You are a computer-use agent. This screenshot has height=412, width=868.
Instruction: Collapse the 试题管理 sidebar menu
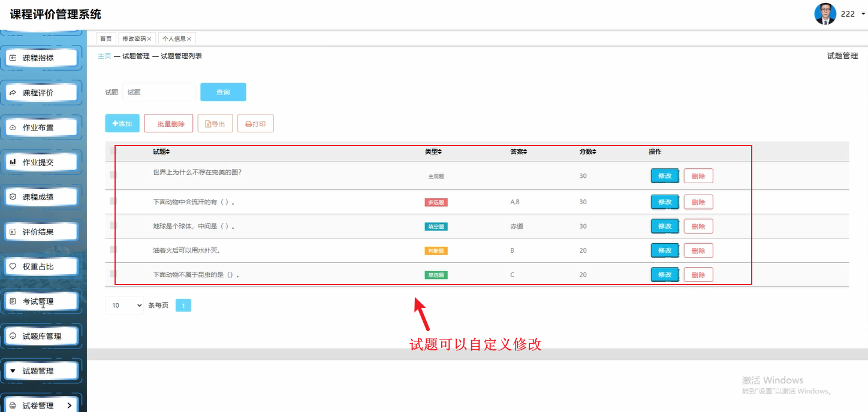click(x=41, y=371)
